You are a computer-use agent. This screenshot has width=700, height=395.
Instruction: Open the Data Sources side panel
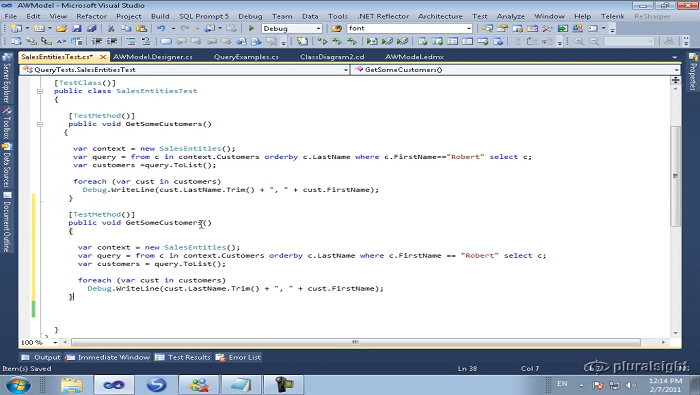7,165
